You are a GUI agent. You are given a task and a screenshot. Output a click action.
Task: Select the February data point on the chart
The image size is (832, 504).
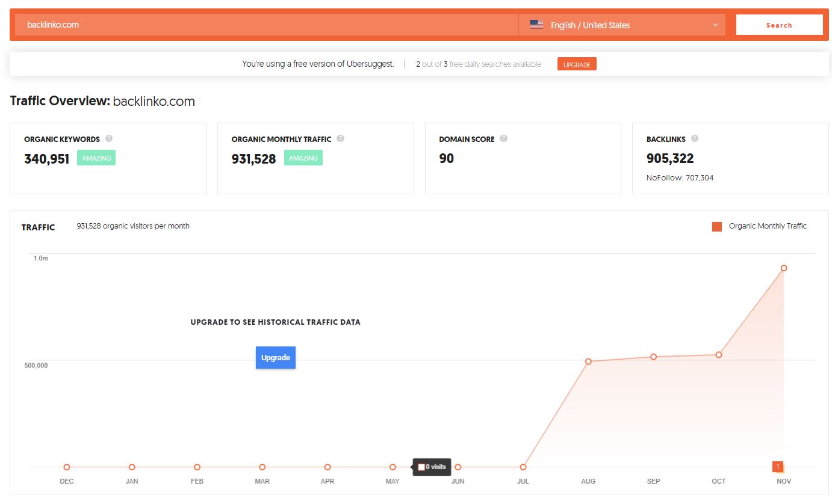(x=197, y=467)
